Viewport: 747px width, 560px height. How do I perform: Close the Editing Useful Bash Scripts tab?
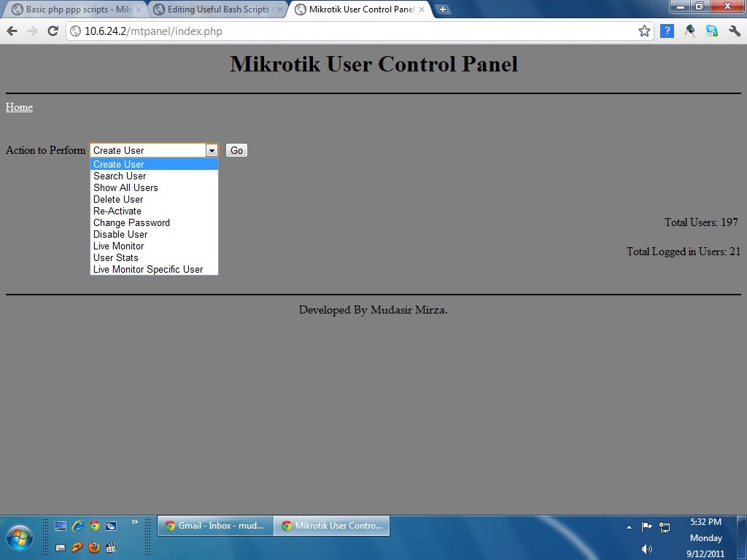point(280,9)
